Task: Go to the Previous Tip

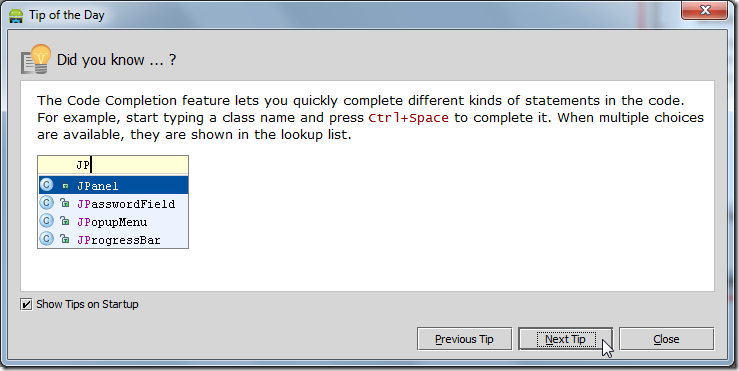Action: click(464, 339)
